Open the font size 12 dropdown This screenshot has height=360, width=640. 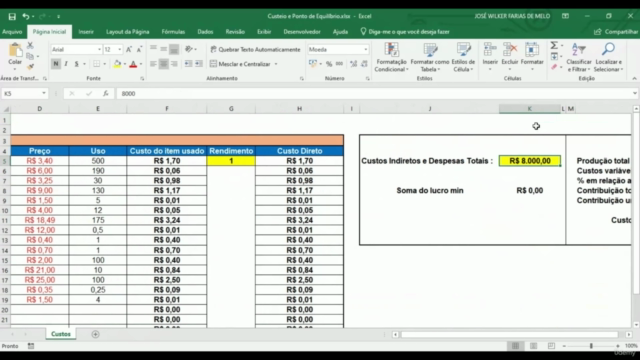(120, 49)
